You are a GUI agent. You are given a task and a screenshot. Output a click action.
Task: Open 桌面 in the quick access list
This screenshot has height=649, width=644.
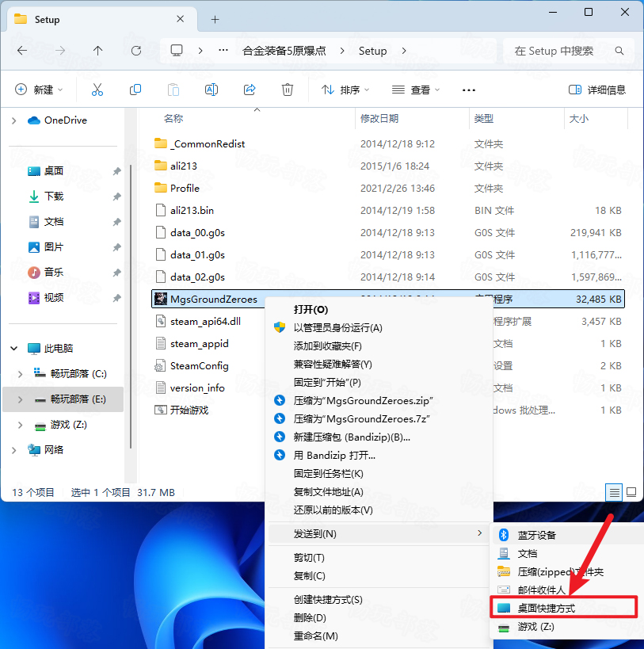coord(53,171)
